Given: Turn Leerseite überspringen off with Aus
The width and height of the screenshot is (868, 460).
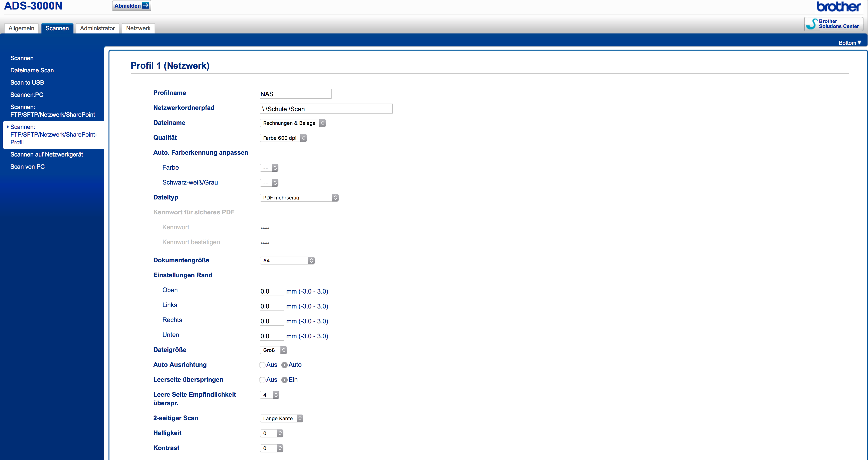Looking at the screenshot, I should [262, 380].
